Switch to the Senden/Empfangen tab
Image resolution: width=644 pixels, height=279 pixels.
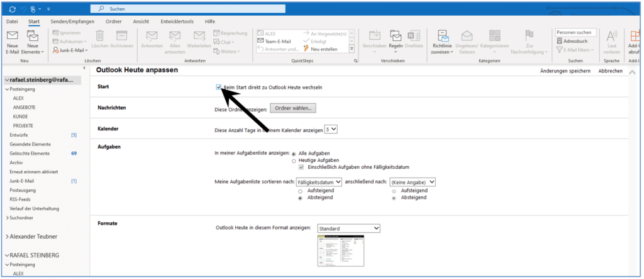click(x=72, y=21)
